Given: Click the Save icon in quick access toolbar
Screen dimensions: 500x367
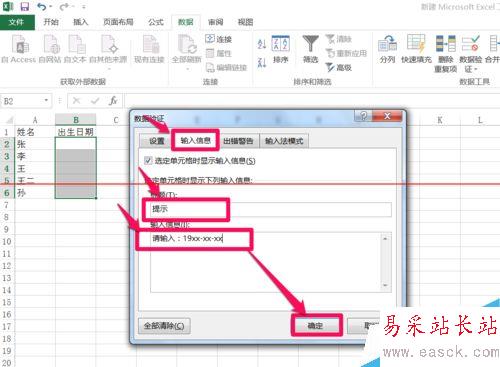Looking at the screenshot, I should pos(25,6).
